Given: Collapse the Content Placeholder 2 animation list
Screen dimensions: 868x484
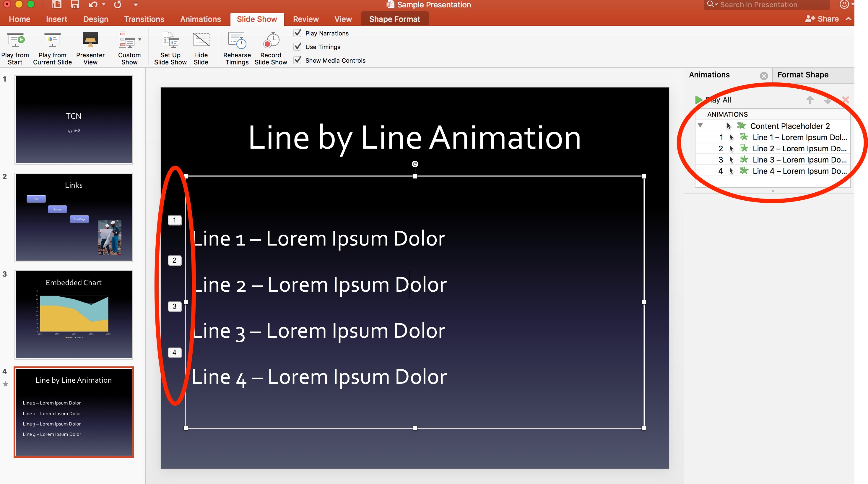Looking at the screenshot, I should (700, 126).
